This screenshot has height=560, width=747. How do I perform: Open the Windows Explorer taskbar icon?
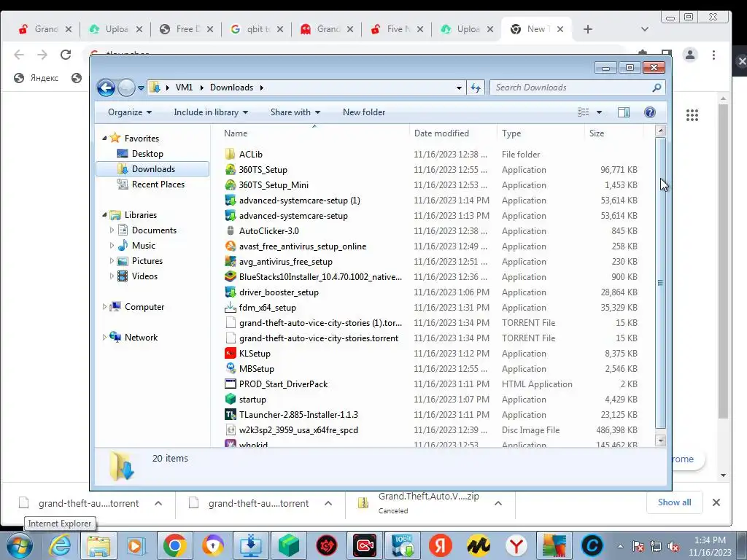tap(98, 545)
